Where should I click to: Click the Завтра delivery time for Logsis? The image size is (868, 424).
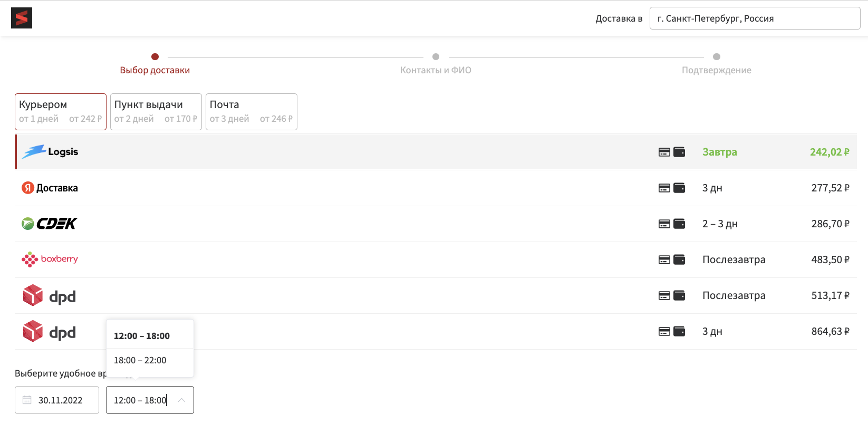(x=720, y=152)
